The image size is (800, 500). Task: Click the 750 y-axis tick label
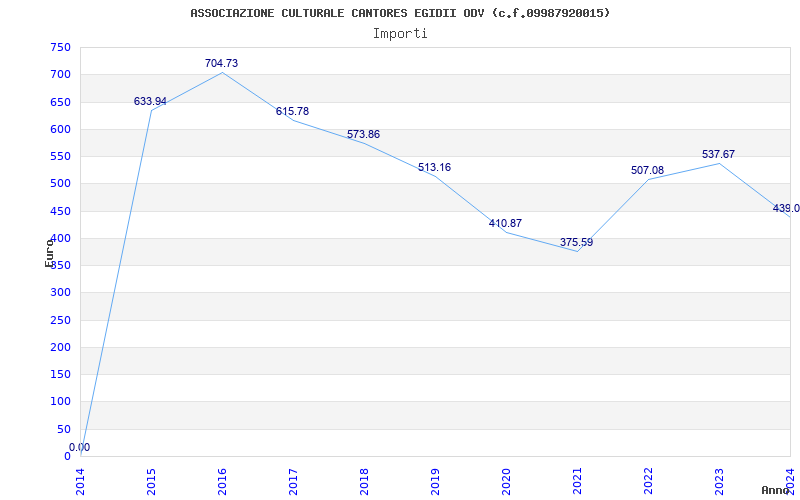click(60, 47)
